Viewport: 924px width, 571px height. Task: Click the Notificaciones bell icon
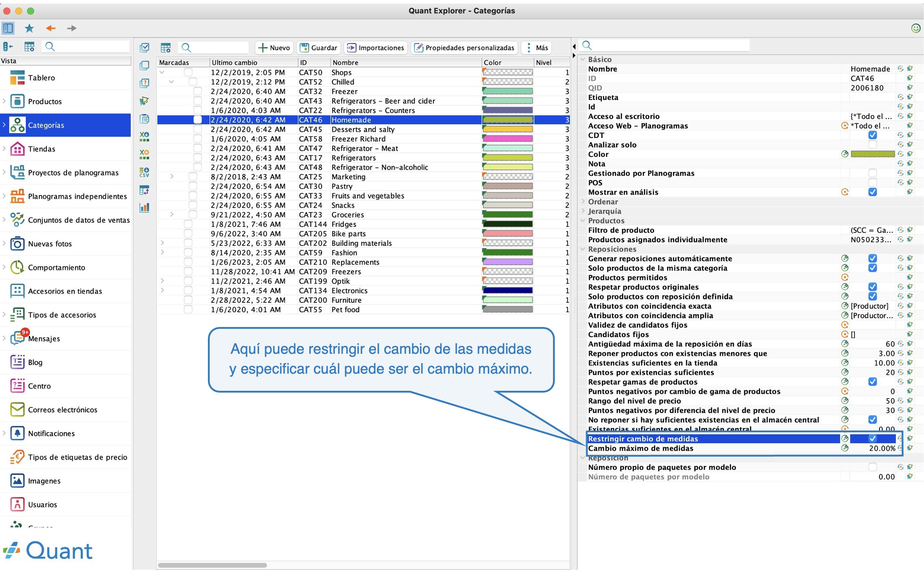(17, 433)
